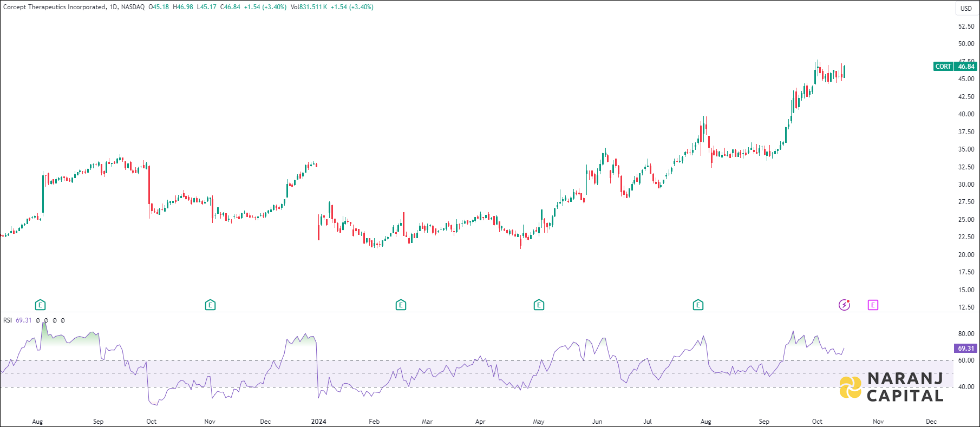Click the Sep 2024 time axis label
The height and width of the screenshot is (427, 980).
point(764,422)
